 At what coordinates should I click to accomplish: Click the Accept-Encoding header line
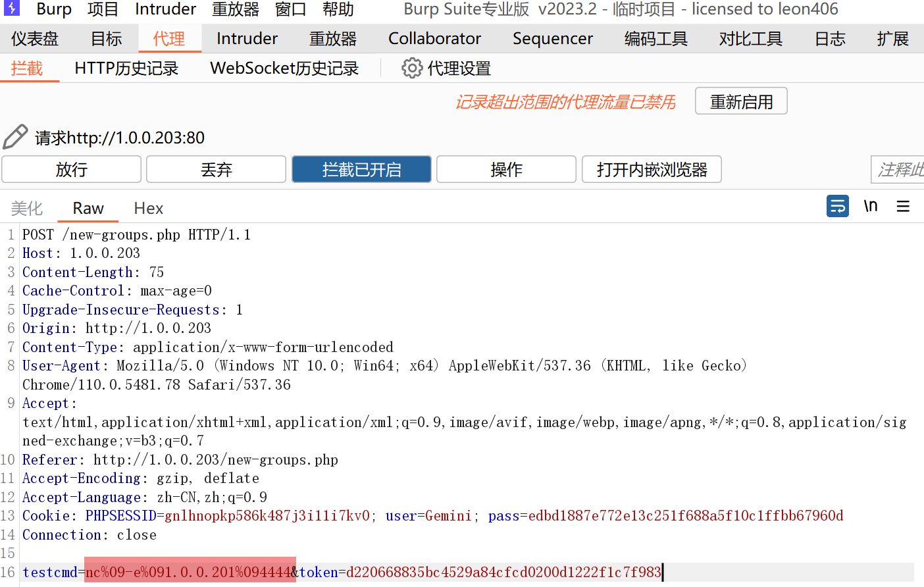point(141,478)
